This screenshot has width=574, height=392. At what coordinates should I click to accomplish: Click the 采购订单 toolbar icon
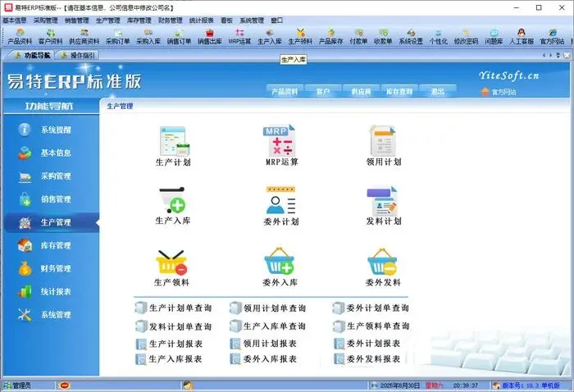tap(117, 37)
